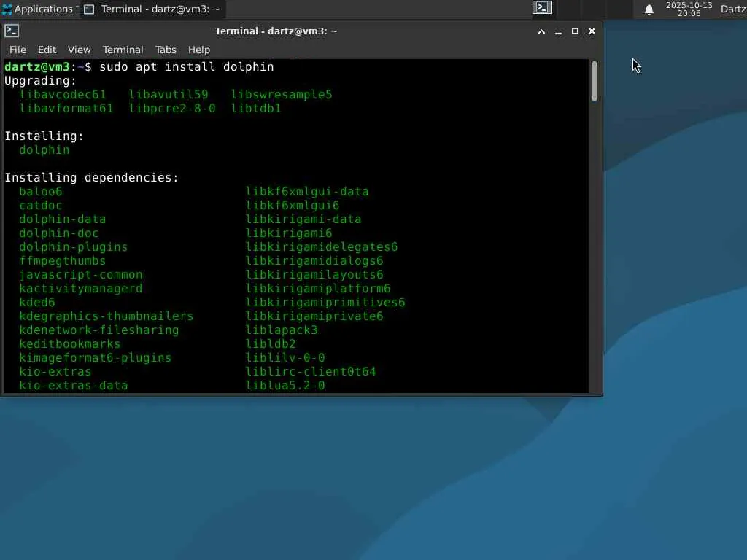
Task: Click the 'sudo apt install dolphin' command text
Action: pos(187,66)
